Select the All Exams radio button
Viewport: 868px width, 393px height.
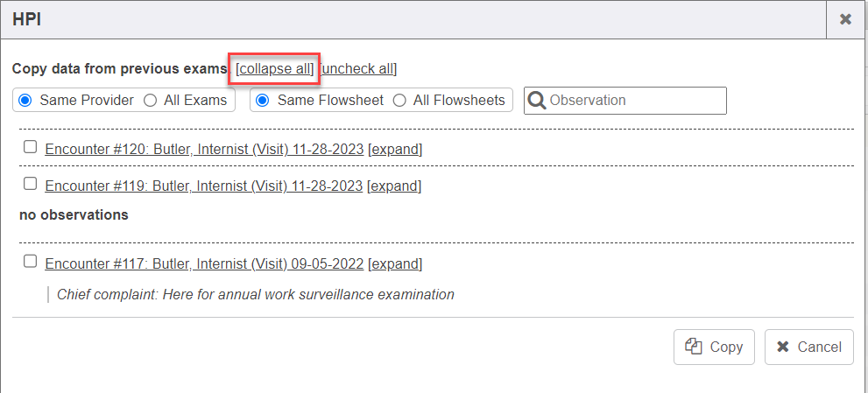coord(151,100)
